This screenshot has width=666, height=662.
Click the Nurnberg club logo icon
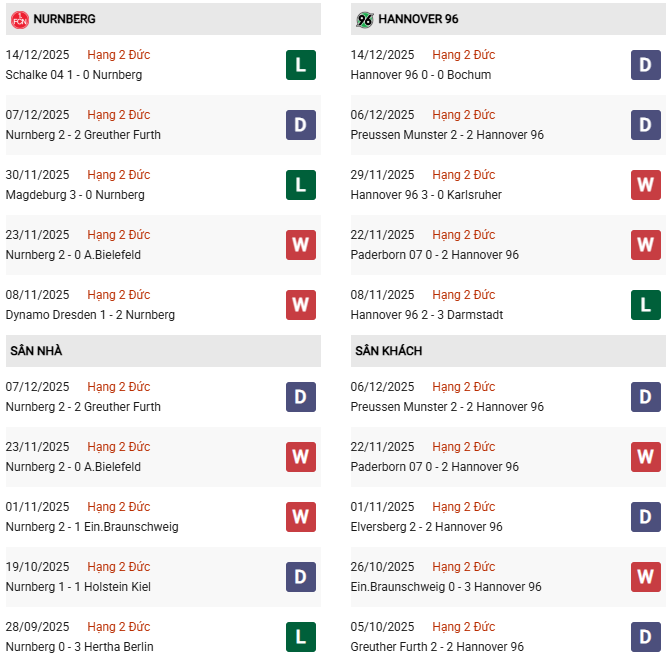(x=19, y=19)
